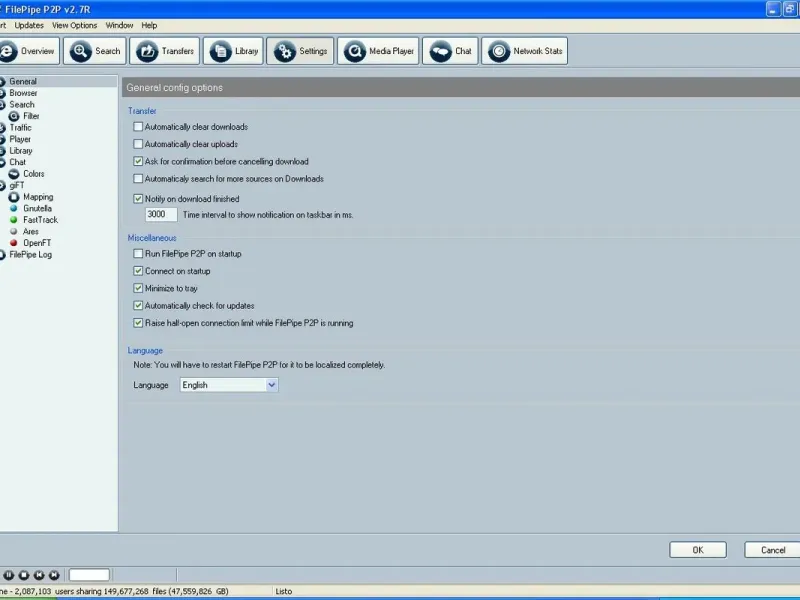The height and width of the screenshot is (600, 800).
Task: Select Colors under Chat settings
Action: 34,174
